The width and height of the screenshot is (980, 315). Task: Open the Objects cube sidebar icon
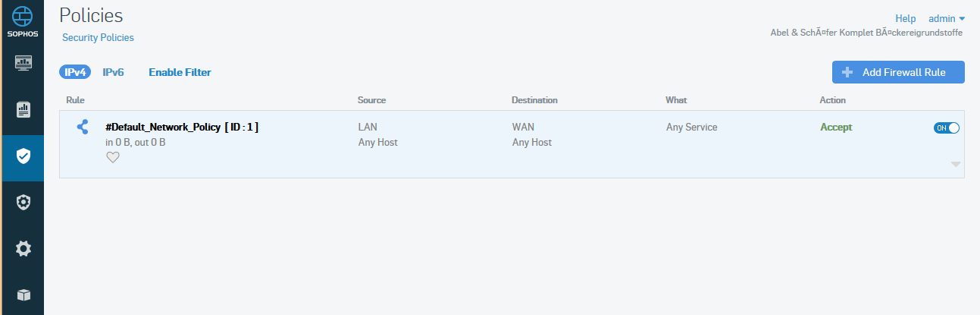[23, 295]
